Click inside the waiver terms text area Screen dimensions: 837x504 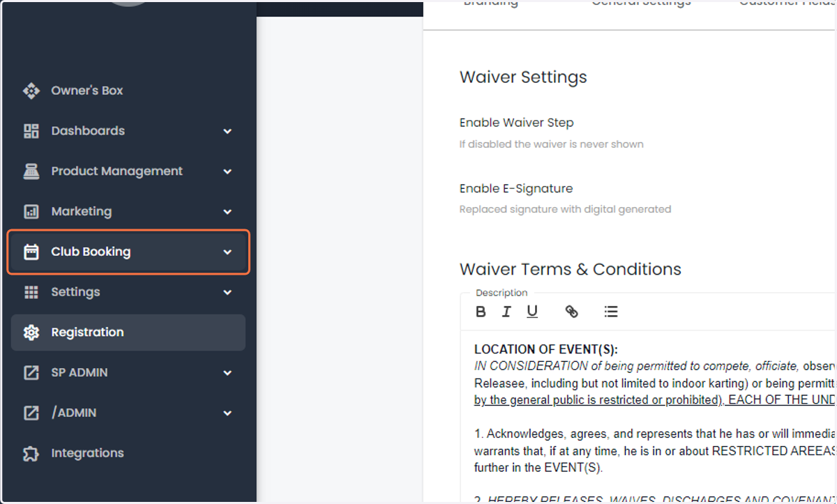648,417
